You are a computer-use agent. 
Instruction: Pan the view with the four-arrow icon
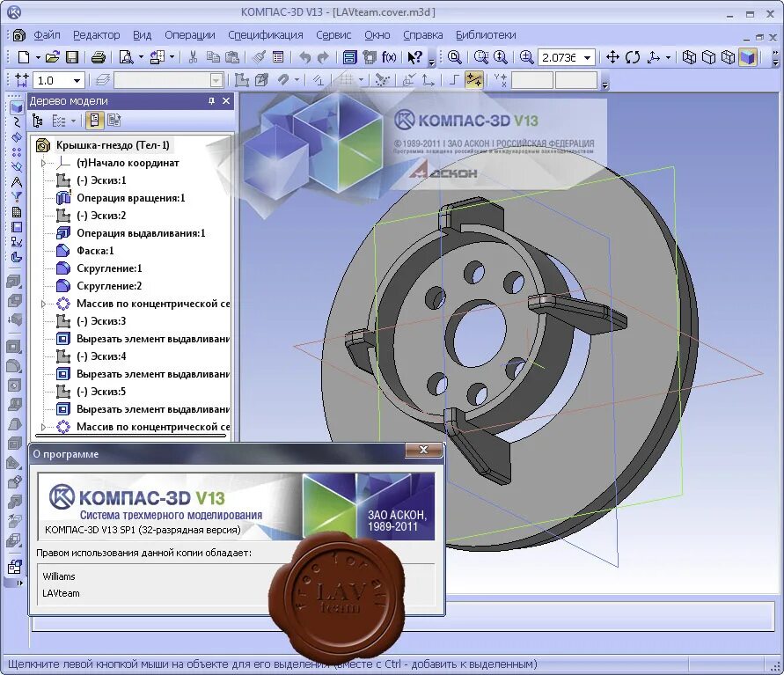point(612,57)
